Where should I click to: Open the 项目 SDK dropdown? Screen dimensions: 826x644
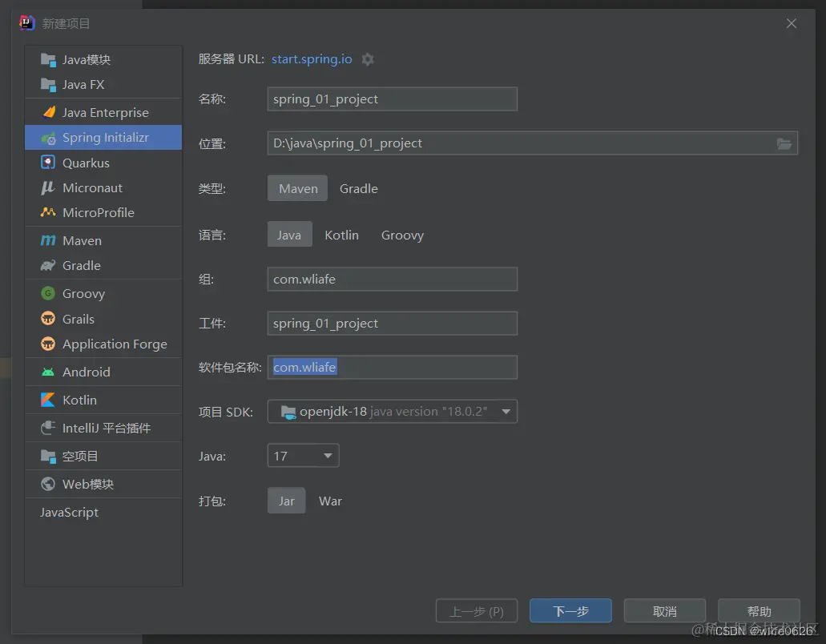pyautogui.click(x=393, y=411)
